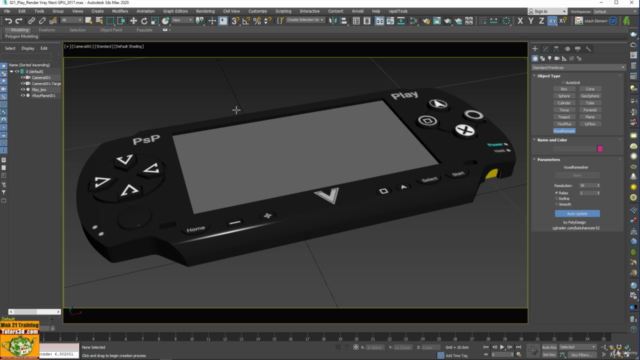Screen dimensions: 640x360
Task: Toggle visibility of the Play object row
Action: click(23, 89)
